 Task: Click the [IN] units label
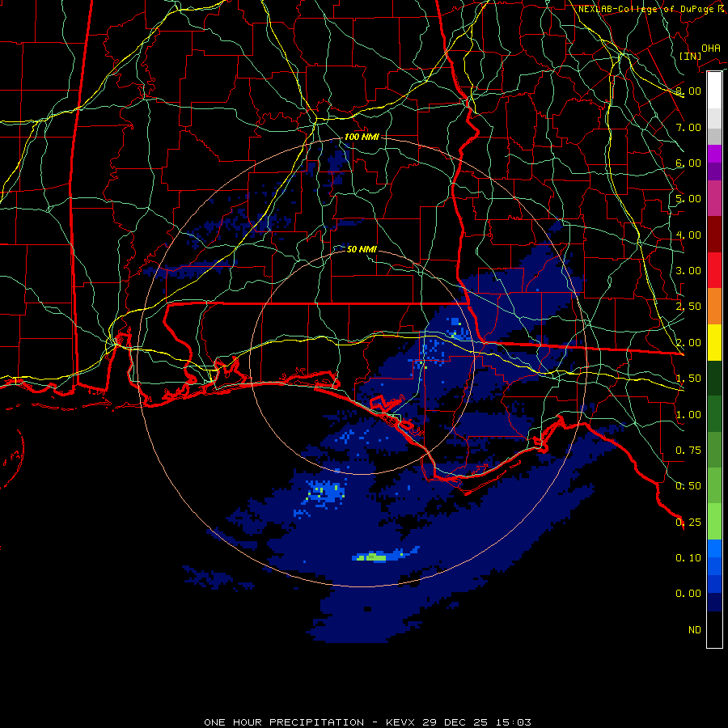click(690, 56)
